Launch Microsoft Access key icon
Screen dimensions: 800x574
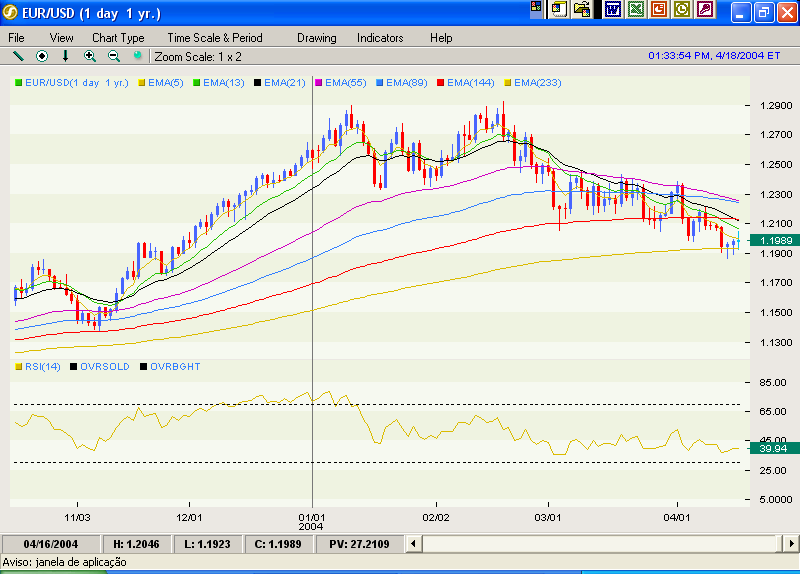(x=705, y=9)
